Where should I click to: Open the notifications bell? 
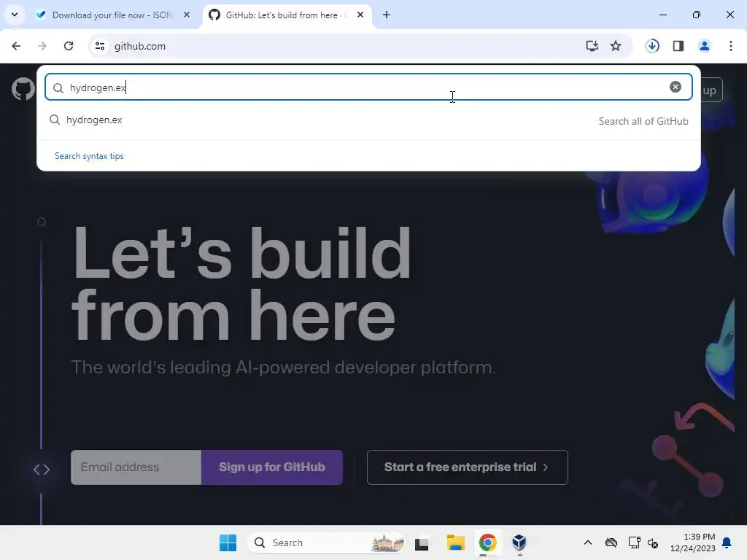(x=727, y=542)
